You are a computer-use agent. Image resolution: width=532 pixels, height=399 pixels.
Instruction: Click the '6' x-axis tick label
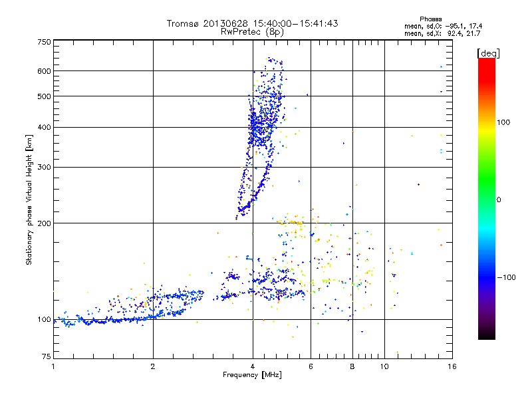tap(311, 366)
